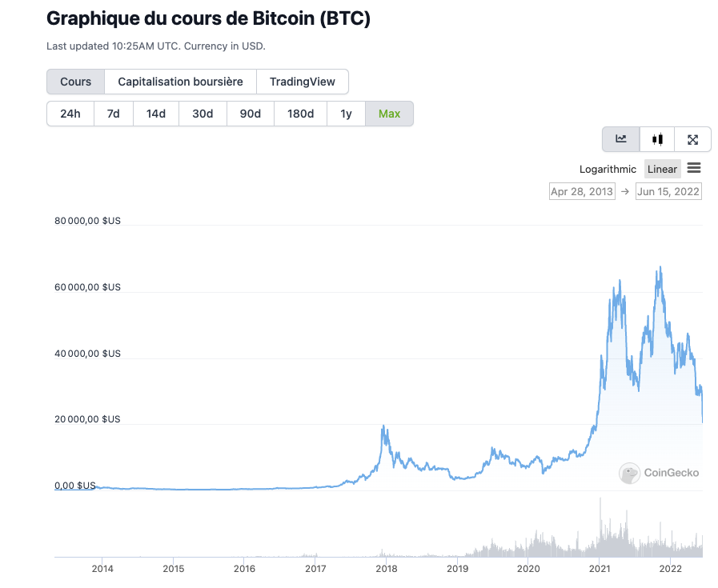Choose the 1y time range
Screen dimensions: 718x588
[346, 114]
